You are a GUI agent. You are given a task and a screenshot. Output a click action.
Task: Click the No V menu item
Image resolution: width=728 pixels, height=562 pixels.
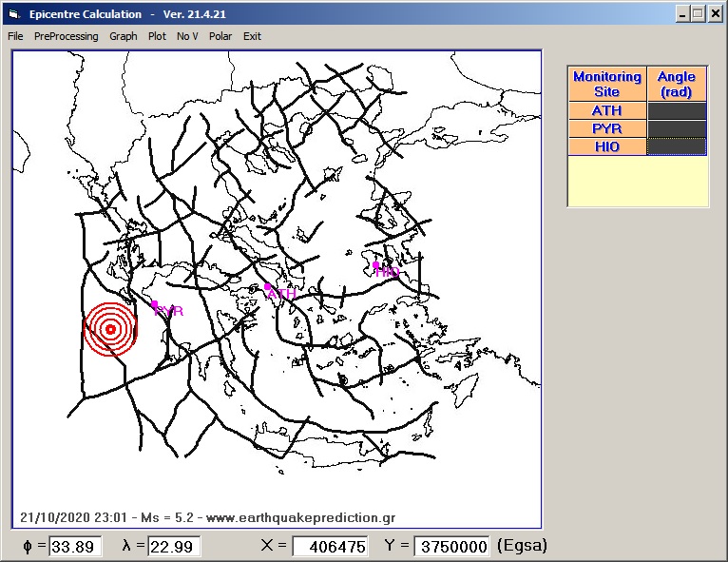tap(187, 36)
